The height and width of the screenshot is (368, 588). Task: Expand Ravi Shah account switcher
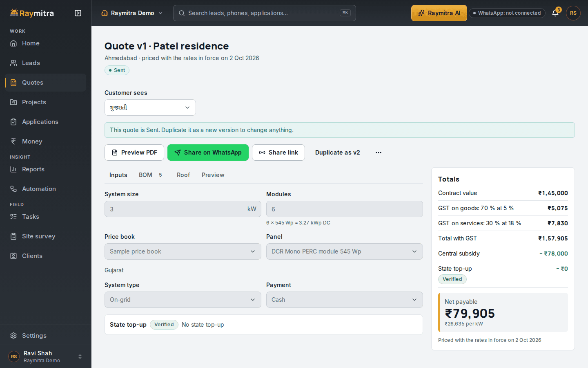pyautogui.click(x=46, y=357)
